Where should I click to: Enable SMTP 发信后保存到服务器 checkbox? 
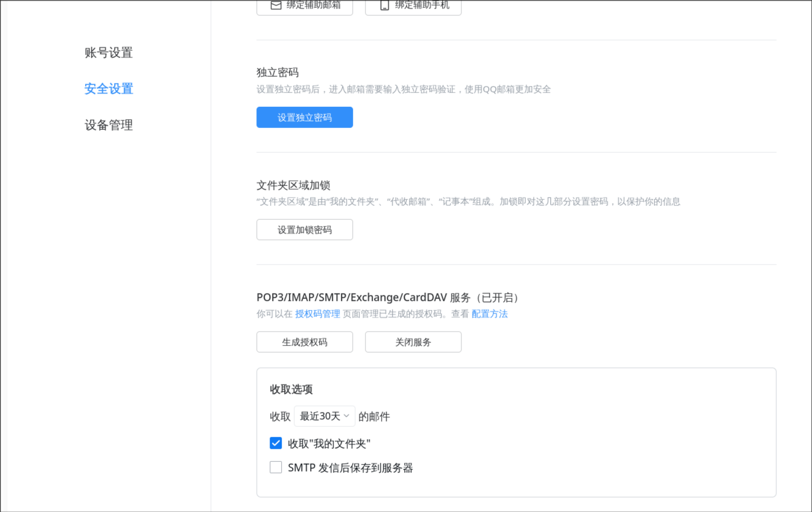[x=276, y=467]
